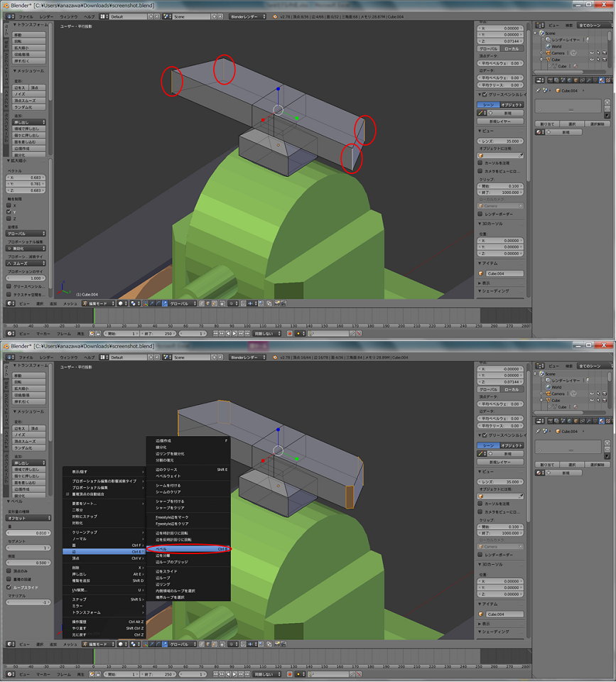Uncheck the Y axis constraint checkbox

9,212
